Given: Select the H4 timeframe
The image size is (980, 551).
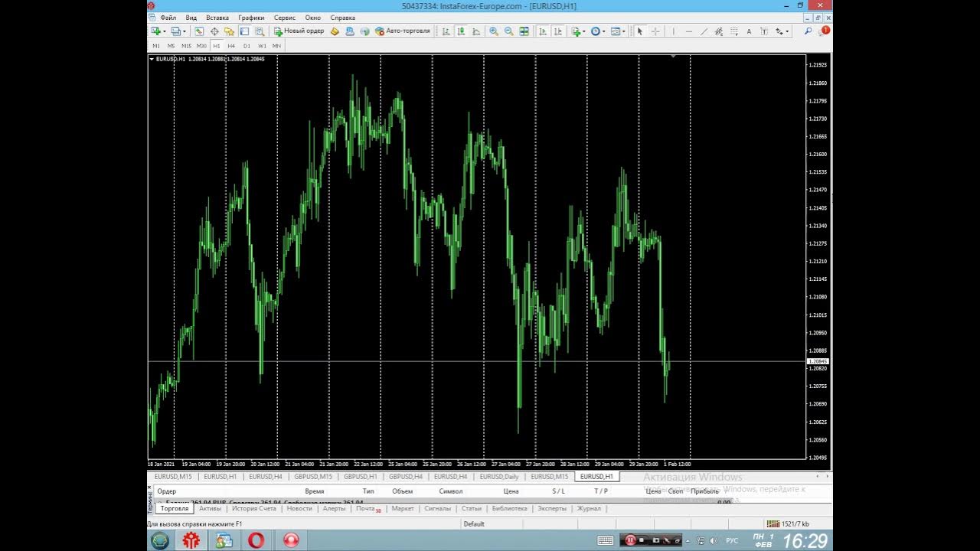Looking at the screenshot, I should coord(231,46).
